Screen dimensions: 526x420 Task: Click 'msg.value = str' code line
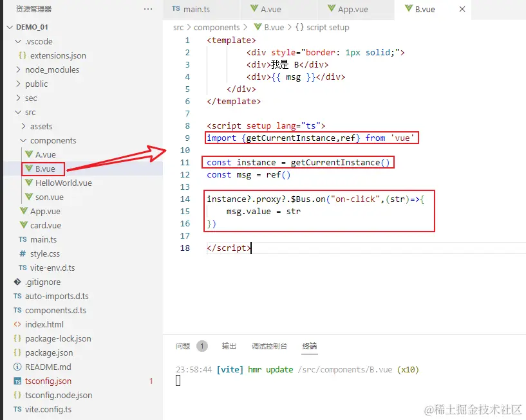pos(263,212)
